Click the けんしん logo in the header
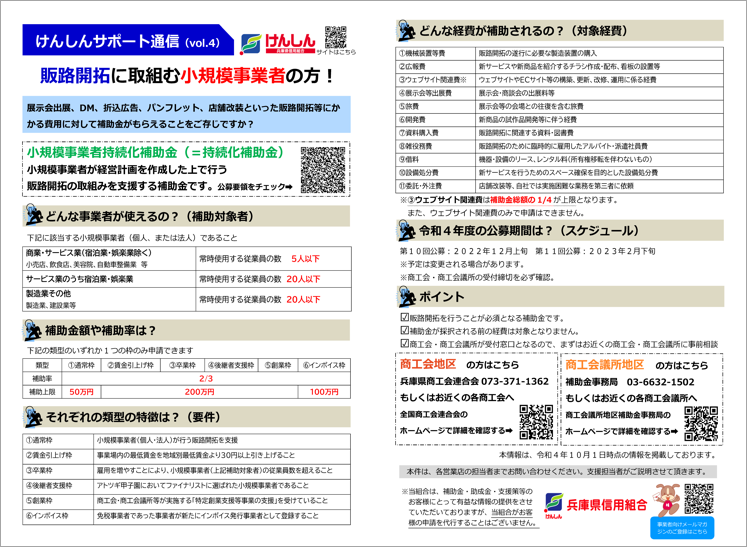Image resolution: width=747 pixels, height=547 pixels. 278,43
